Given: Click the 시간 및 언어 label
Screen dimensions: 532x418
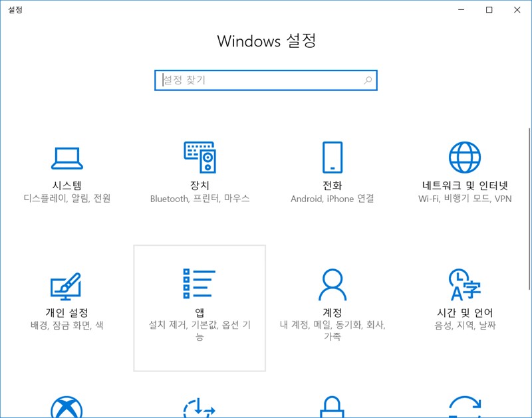Looking at the screenshot, I should (465, 312).
